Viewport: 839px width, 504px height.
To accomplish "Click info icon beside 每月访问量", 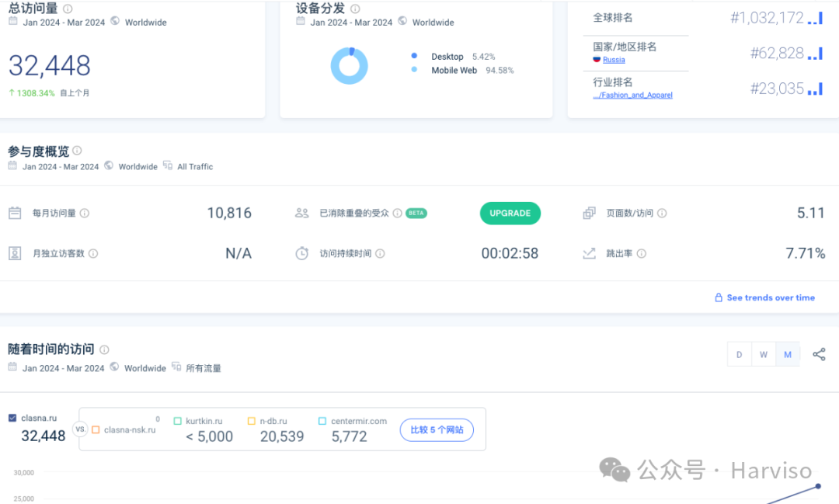I will (85, 214).
